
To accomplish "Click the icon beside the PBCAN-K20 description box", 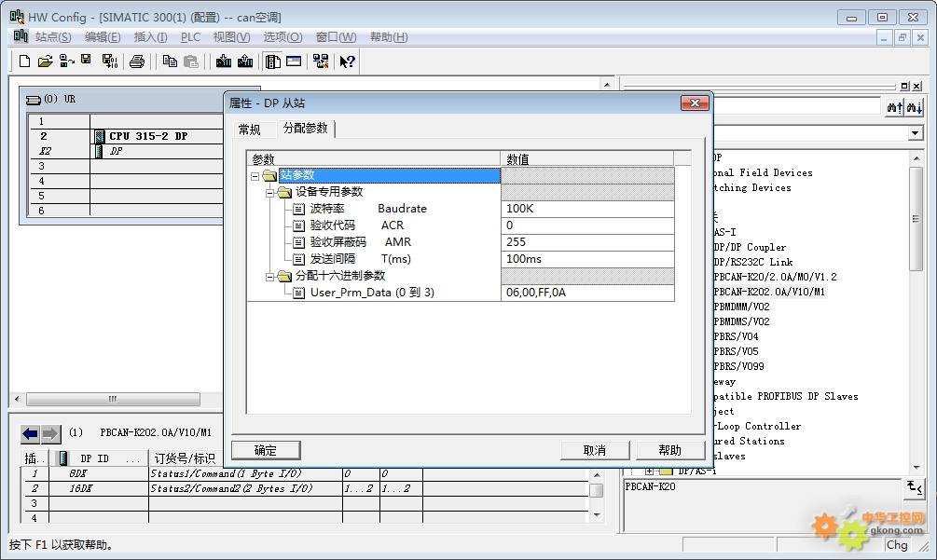I will [915, 487].
